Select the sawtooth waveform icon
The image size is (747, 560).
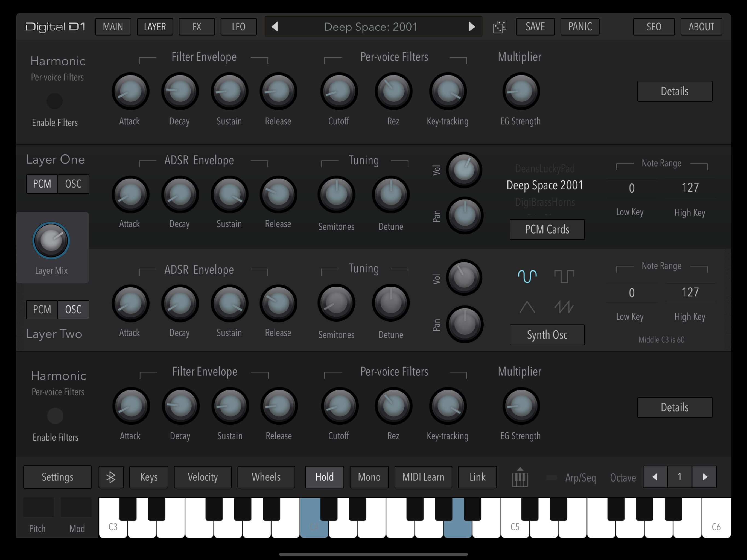[564, 307]
